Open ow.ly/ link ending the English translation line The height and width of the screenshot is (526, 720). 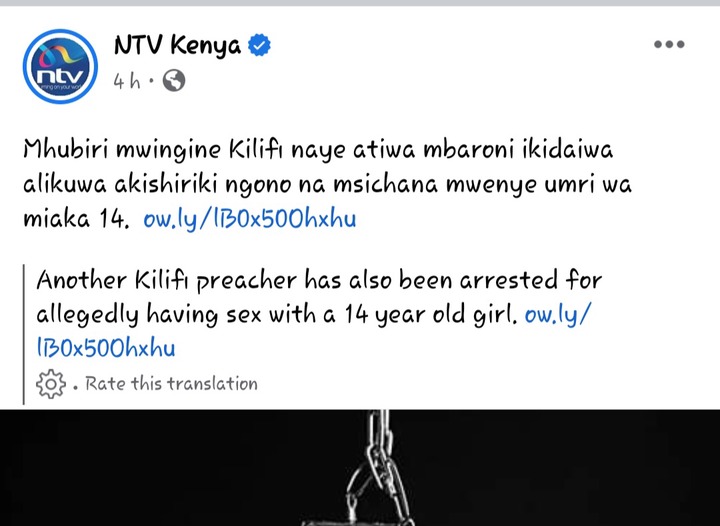pyautogui.click(x=558, y=314)
